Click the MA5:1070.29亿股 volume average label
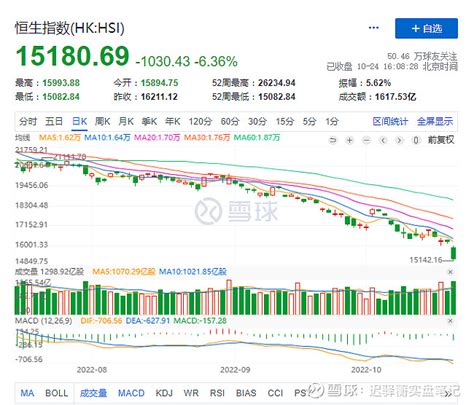 tap(124, 272)
